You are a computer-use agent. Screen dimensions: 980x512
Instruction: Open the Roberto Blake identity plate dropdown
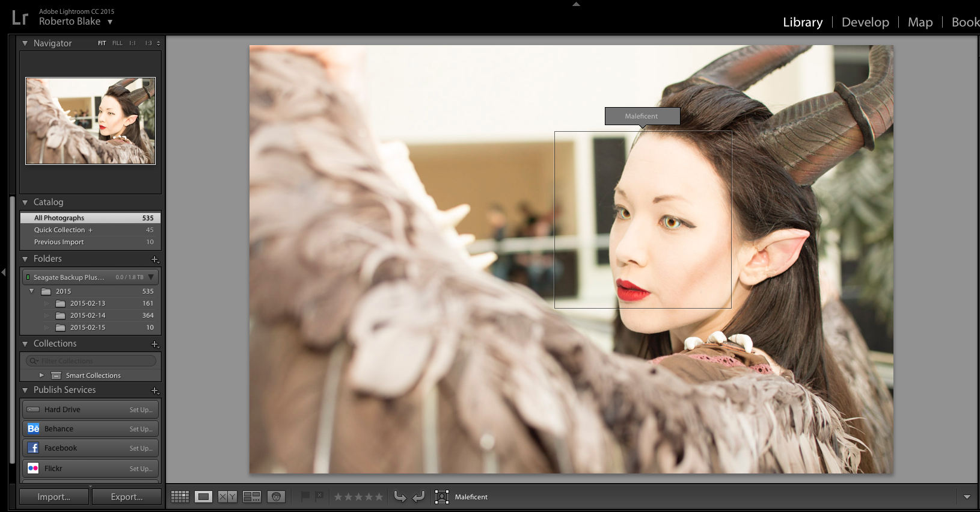point(110,22)
